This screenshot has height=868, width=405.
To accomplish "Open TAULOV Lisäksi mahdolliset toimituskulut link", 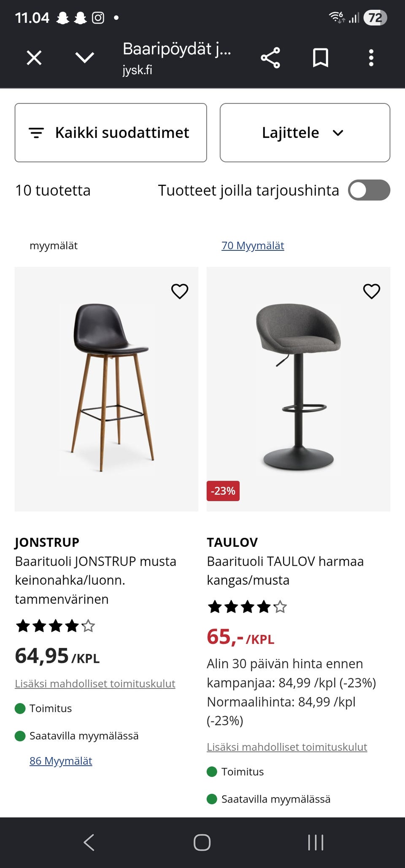I will pyautogui.click(x=287, y=747).
